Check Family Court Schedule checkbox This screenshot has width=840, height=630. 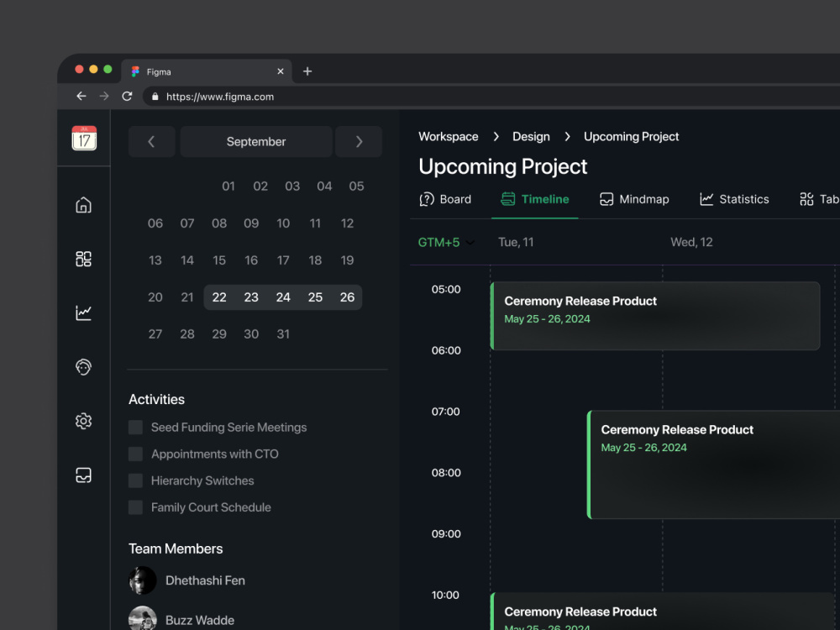pyautogui.click(x=135, y=507)
